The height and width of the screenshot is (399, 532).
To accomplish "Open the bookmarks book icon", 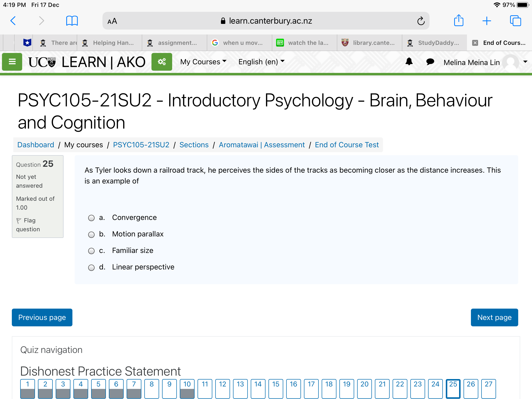I will (x=72, y=21).
